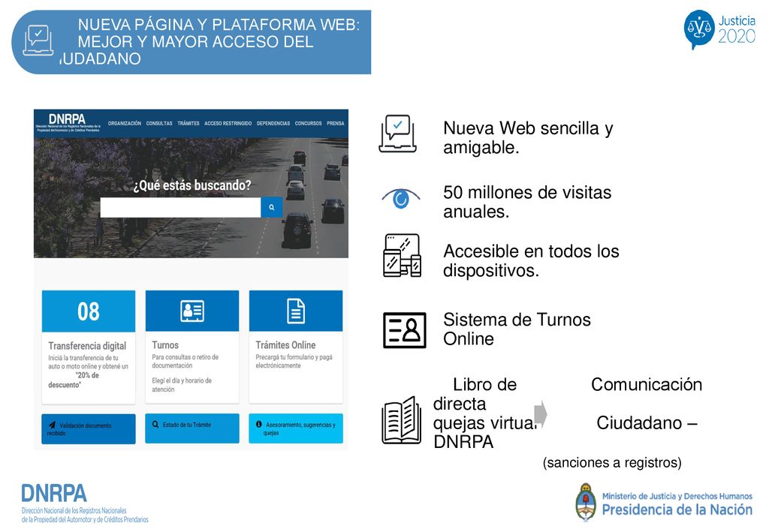This screenshot has width=769, height=532.
Task: Click the Estado de tu Trámite button
Action: tap(192, 428)
